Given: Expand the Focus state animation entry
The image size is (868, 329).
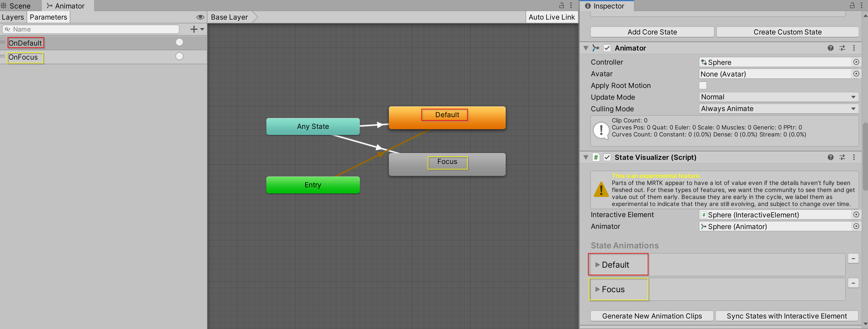Looking at the screenshot, I should (x=597, y=289).
